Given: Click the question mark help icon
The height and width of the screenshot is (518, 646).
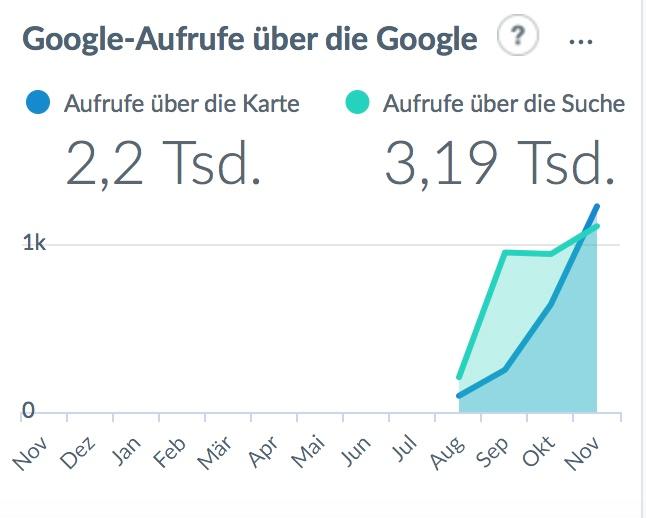Looking at the screenshot, I should pyautogui.click(x=517, y=37).
